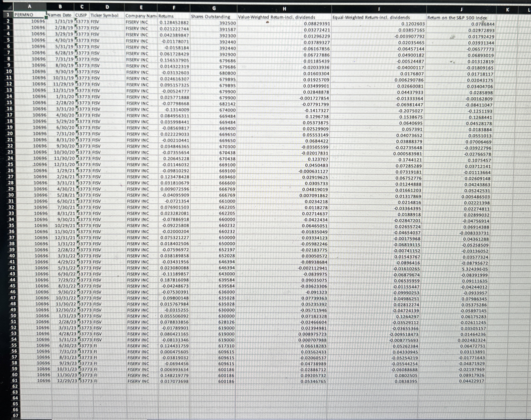Select row 1 header
Image resolution: width=531 pixels, height=420 pixels.
8,15
